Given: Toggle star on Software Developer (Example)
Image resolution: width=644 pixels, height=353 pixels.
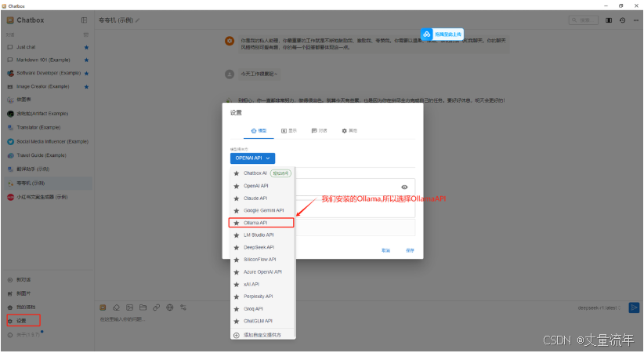Looking at the screenshot, I should coord(86,73).
